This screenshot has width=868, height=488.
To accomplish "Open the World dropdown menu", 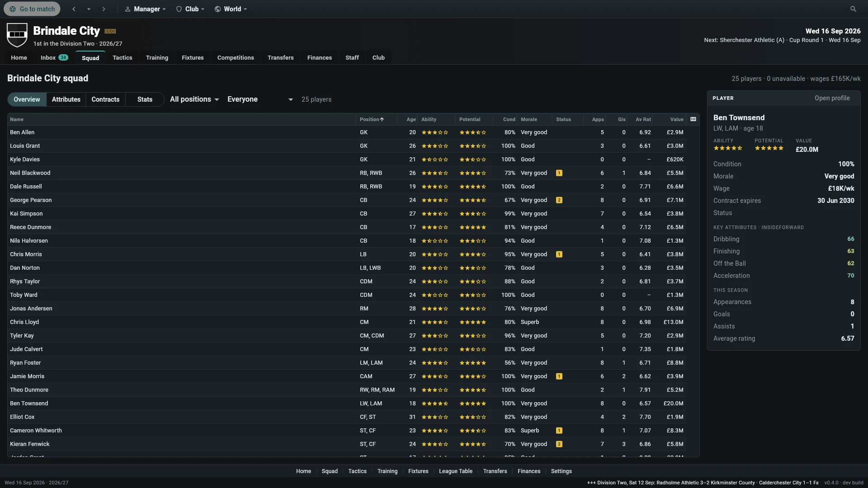I will click(x=231, y=9).
